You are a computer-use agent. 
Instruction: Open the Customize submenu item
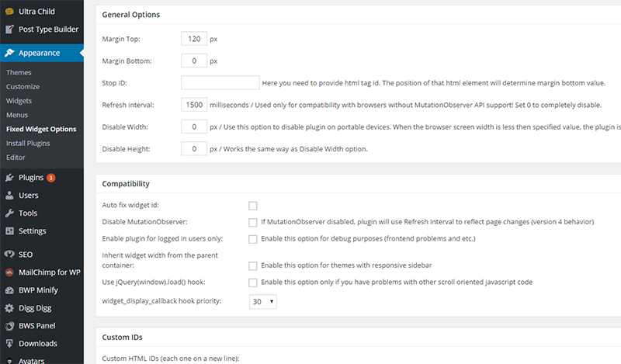pos(23,87)
